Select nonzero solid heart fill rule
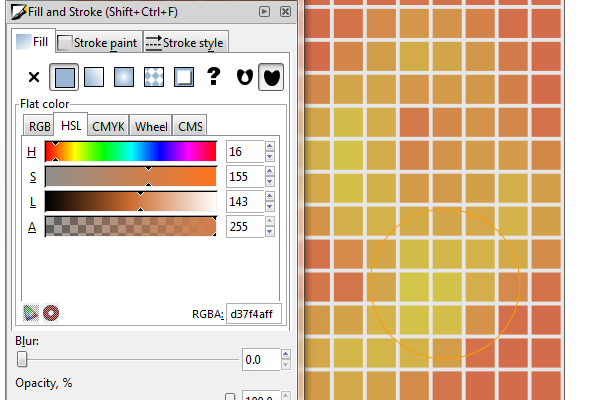Viewport: 600px width, 400px height. coord(271,77)
